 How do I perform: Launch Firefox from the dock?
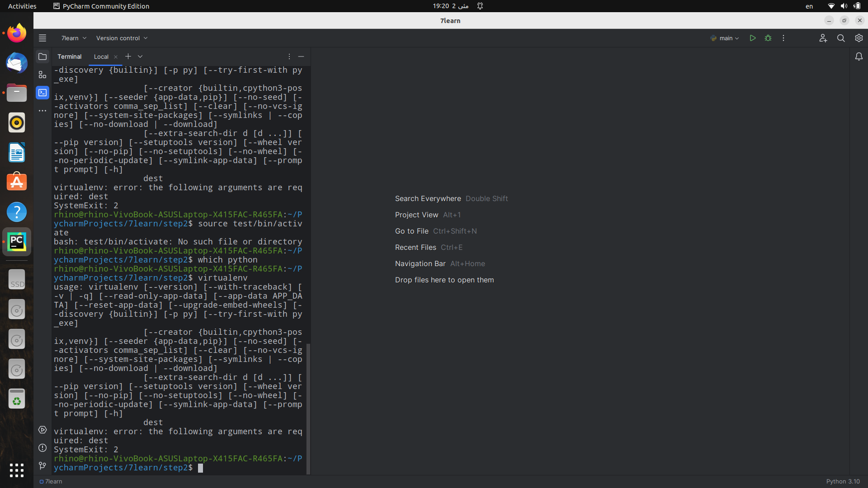17,33
